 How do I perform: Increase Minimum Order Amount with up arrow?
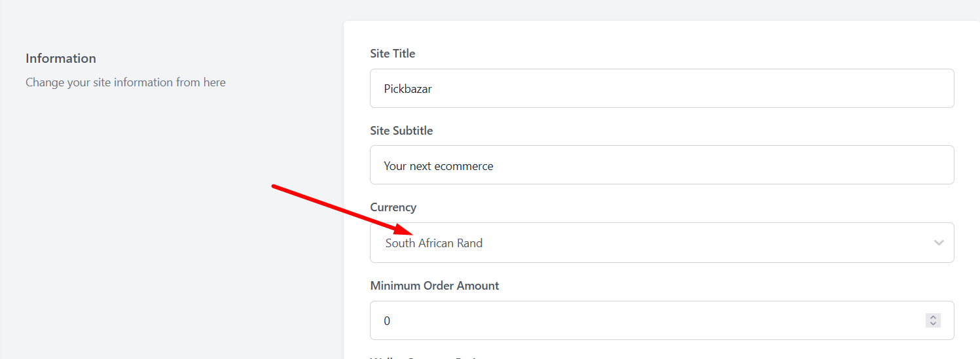(x=934, y=317)
